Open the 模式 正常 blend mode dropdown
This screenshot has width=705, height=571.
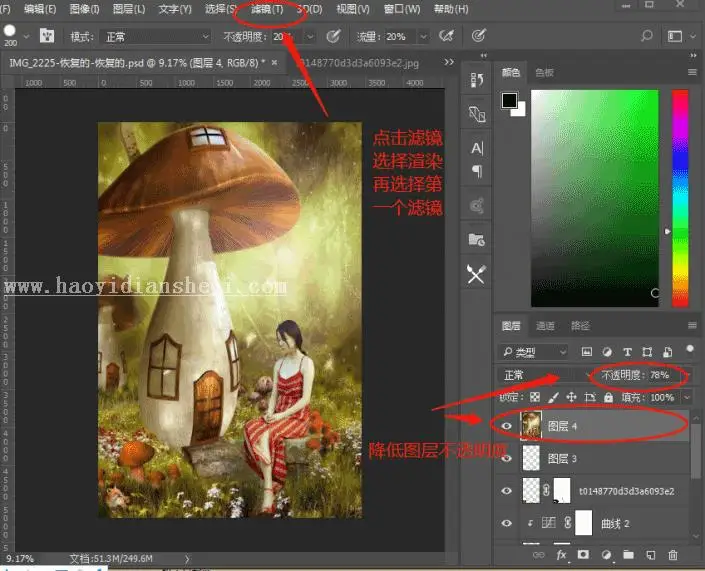point(155,36)
